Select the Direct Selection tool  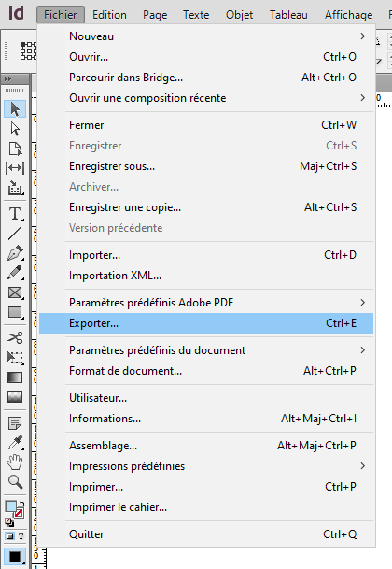point(15,129)
